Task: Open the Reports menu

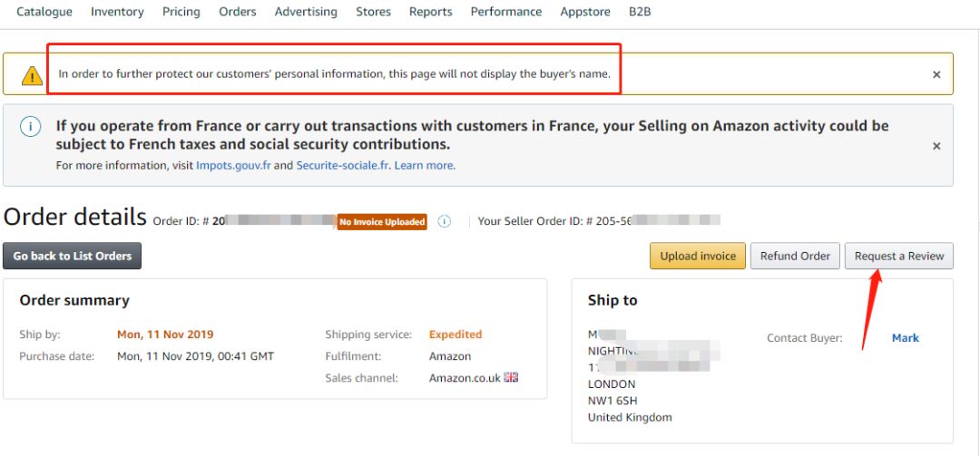Action: 431,12
